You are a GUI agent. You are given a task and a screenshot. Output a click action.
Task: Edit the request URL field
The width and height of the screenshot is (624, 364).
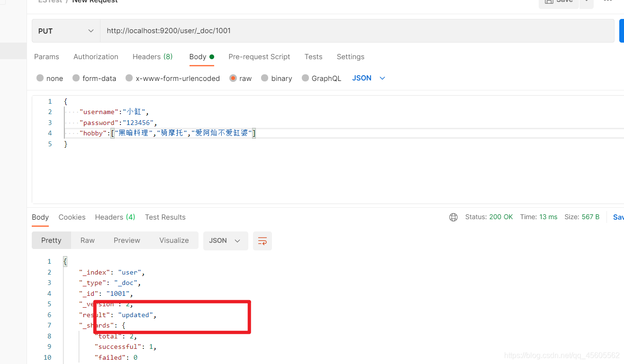pyautogui.click(x=357, y=31)
